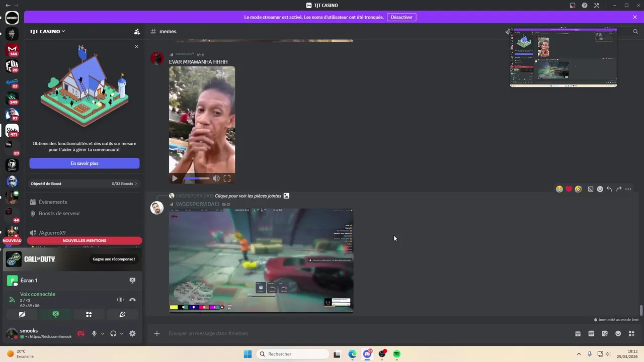Open the screen share preview thumbnail

click(x=563, y=57)
